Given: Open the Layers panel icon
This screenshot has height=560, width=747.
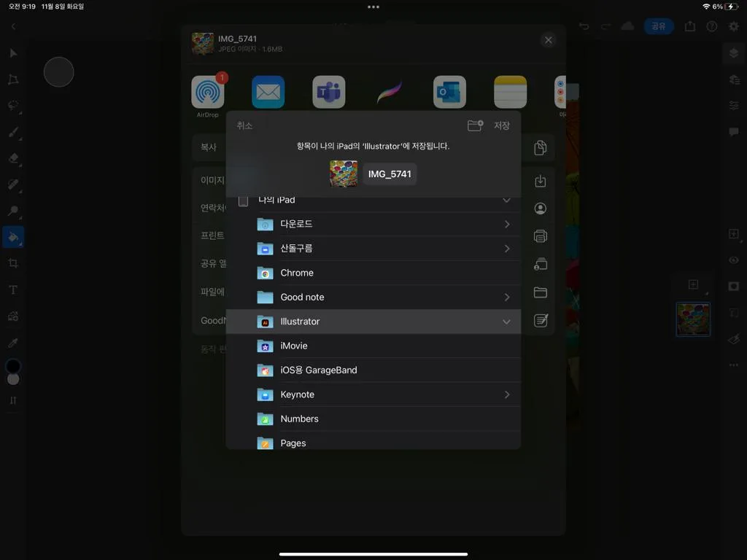Looking at the screenshot, I should click(x=734, y=52).
